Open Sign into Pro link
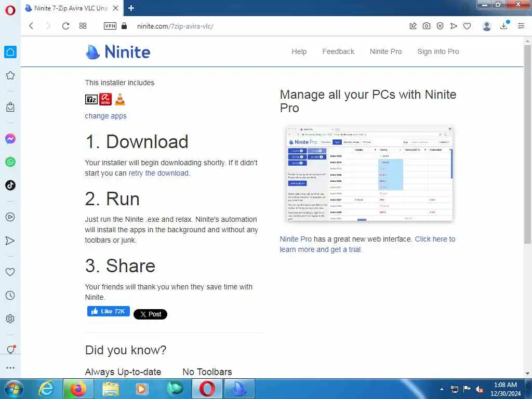This screenshot has width=532, height=399. point(438,51)
